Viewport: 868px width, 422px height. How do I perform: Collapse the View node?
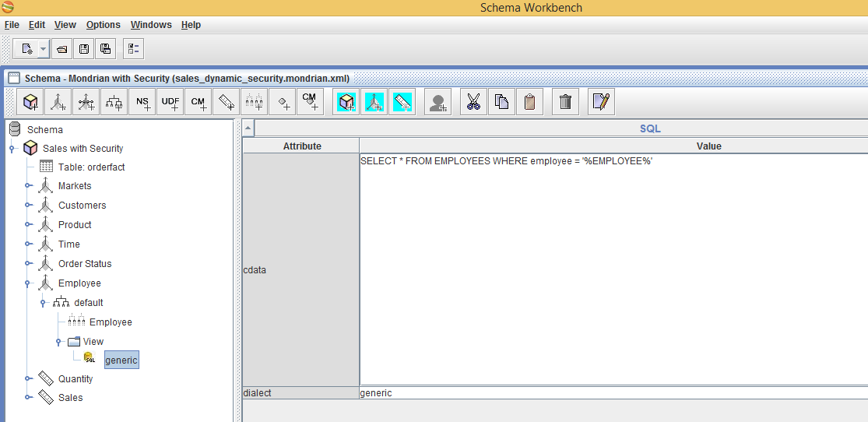[x=58, y=343]
